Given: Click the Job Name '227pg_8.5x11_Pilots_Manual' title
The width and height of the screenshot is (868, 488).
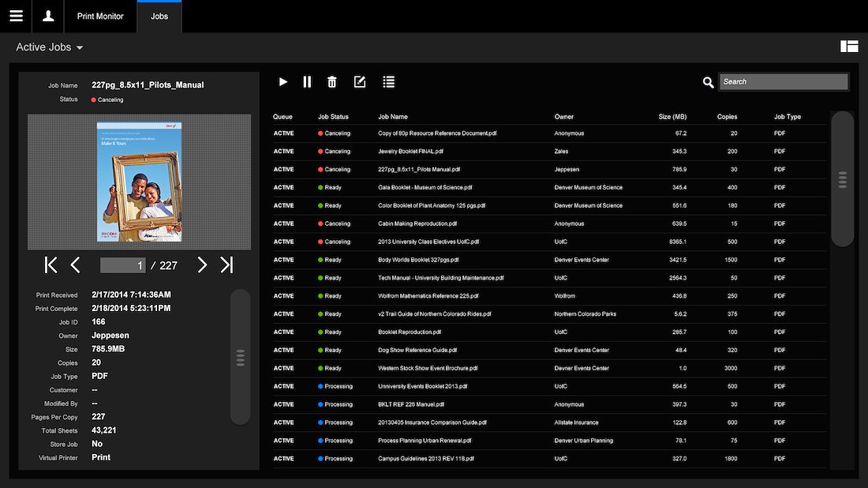Looking at the screenshot, I should 148,84.
